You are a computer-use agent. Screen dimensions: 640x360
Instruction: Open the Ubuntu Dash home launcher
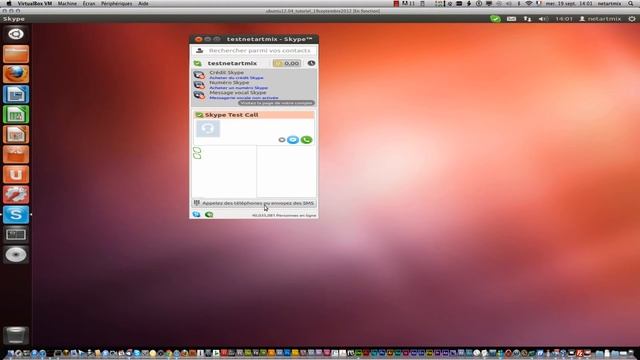click(x=16, y=34)
